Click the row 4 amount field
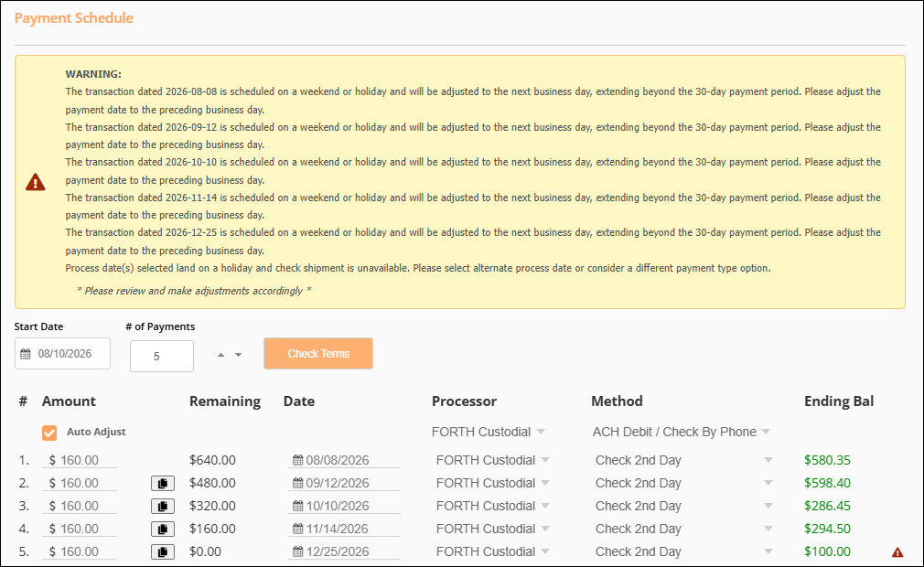924x567 pixels. click(x=80, y=529)
